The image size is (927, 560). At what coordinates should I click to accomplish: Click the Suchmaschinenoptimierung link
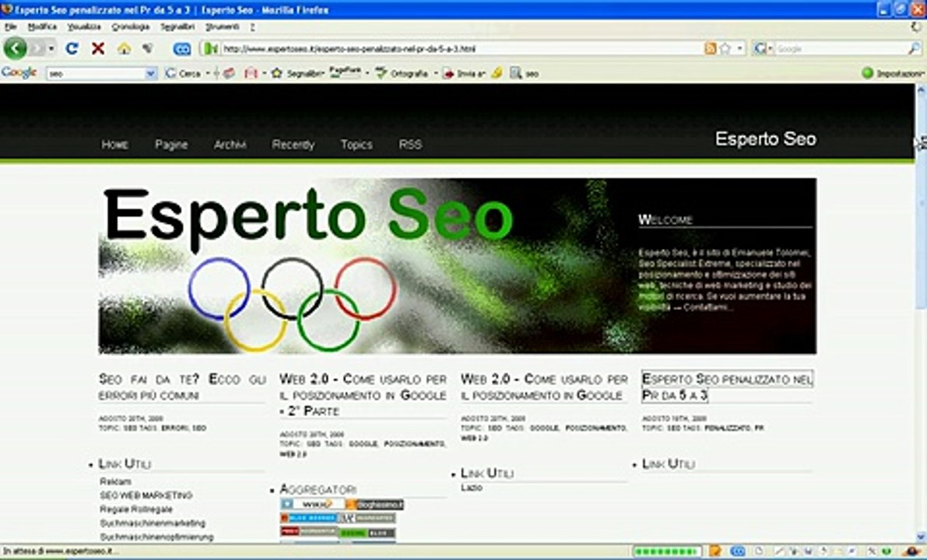pyautogui.click(x=156, y=537)
